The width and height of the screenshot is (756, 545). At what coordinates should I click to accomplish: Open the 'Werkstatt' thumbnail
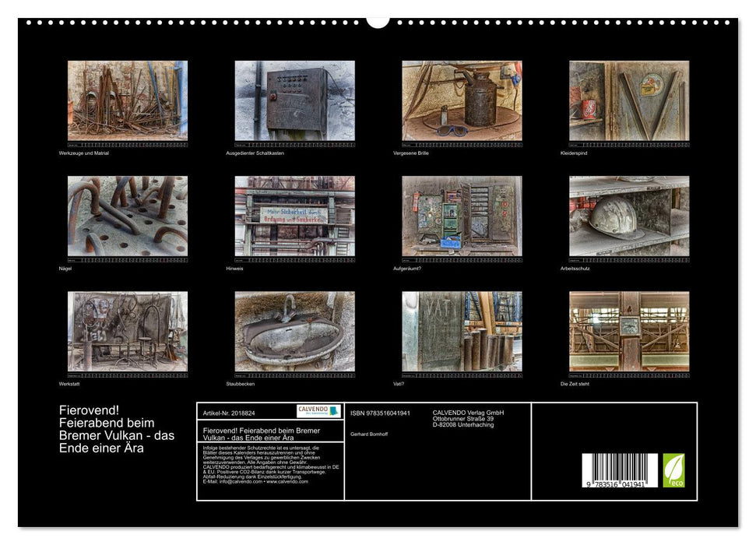[127, 331]
